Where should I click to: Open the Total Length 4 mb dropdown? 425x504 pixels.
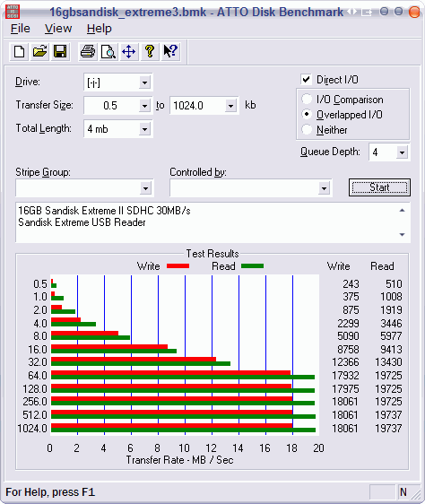144,129
